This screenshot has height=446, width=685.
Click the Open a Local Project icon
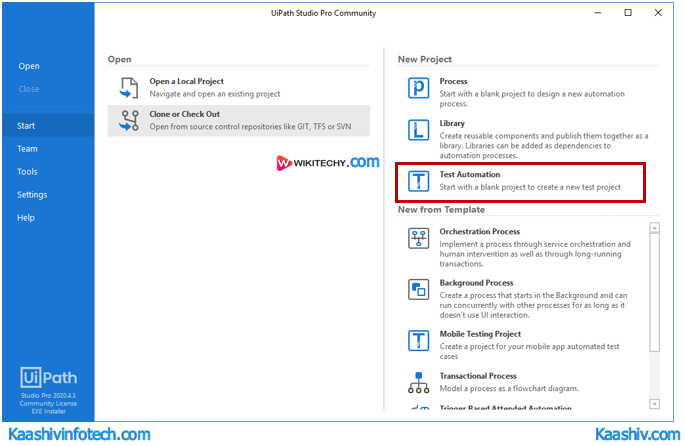pyautogui.click(x=130, y=88)
